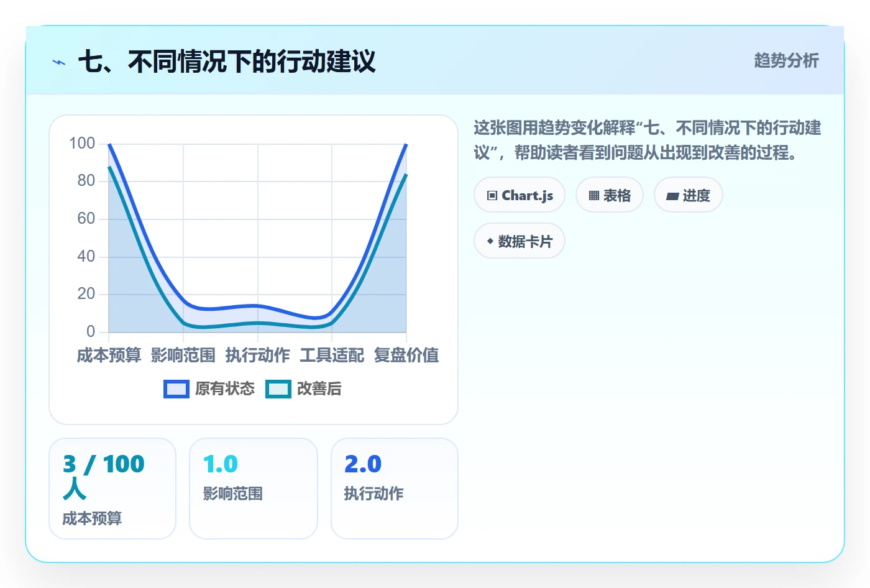Click the 改善后 legend label

[319, 389]
